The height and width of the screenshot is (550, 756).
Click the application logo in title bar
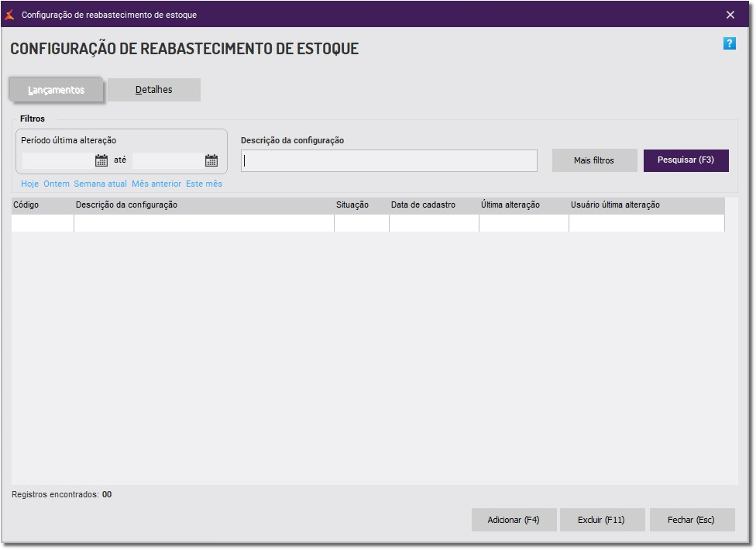tap(9, 15)
